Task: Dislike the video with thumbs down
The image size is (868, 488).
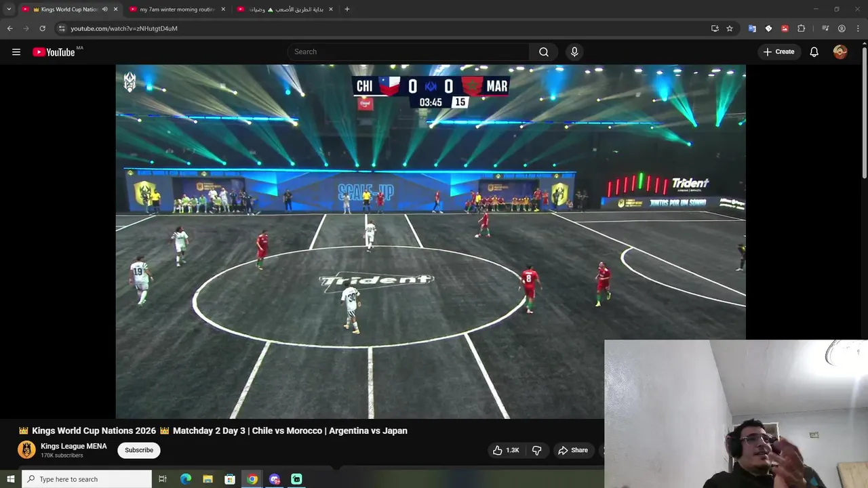Action: (x=536, y=450)
